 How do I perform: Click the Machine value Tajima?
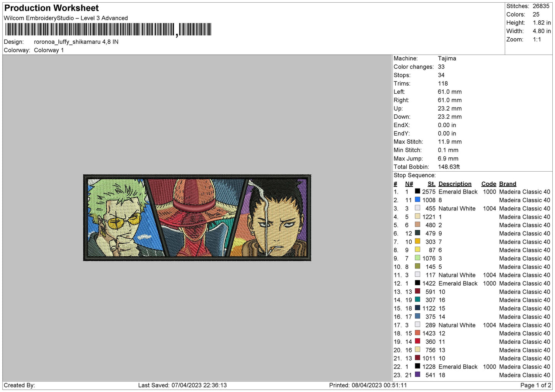(447, 58)
